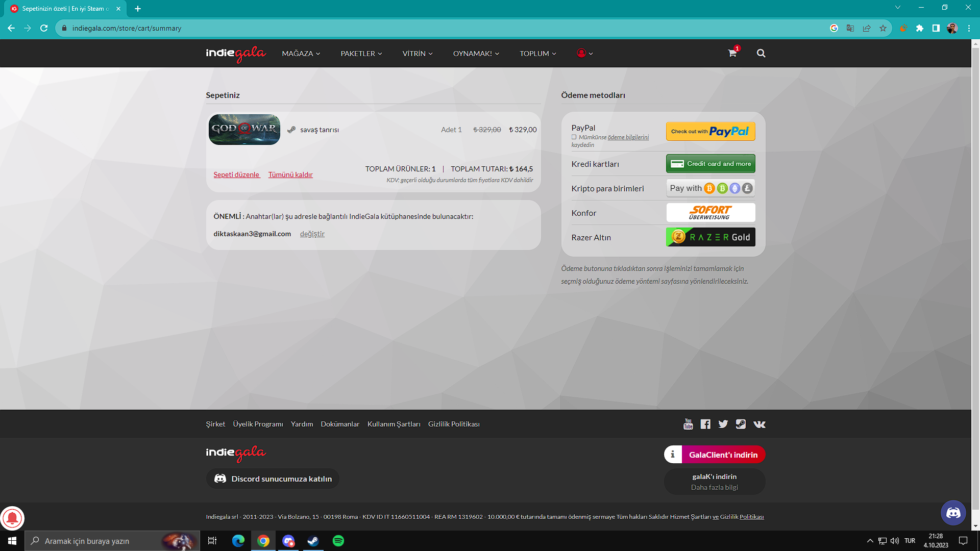Click the Windows taskbar search box
The height and width of the screenshot is (551, 980).
tap(112, 541)
